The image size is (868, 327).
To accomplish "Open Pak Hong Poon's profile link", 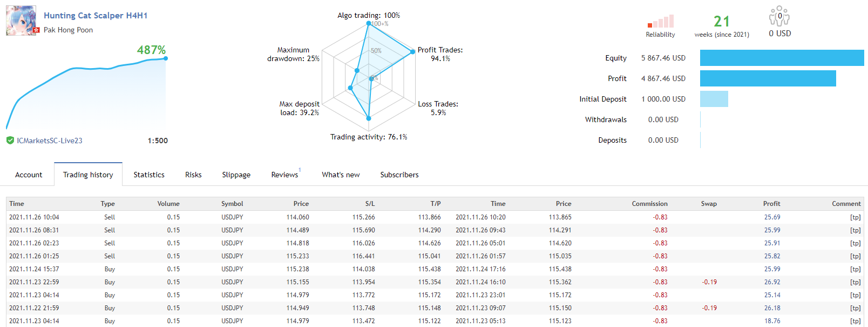I will coord(68,30).
